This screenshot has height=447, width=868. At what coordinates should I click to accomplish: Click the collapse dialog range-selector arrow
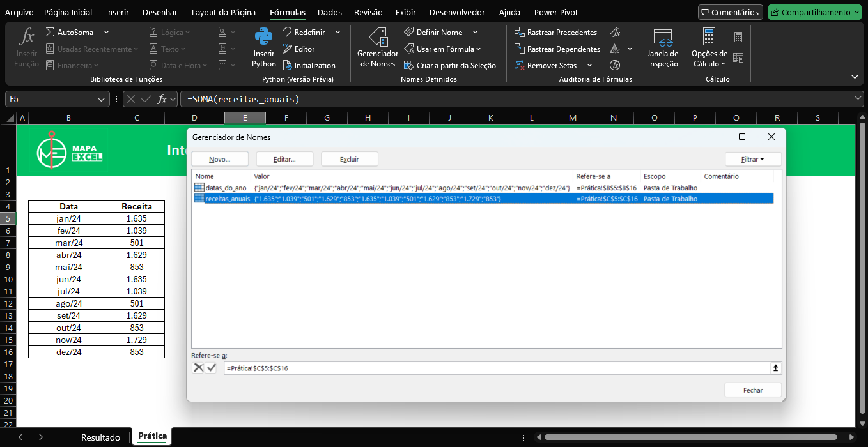(x=776, y=368)
